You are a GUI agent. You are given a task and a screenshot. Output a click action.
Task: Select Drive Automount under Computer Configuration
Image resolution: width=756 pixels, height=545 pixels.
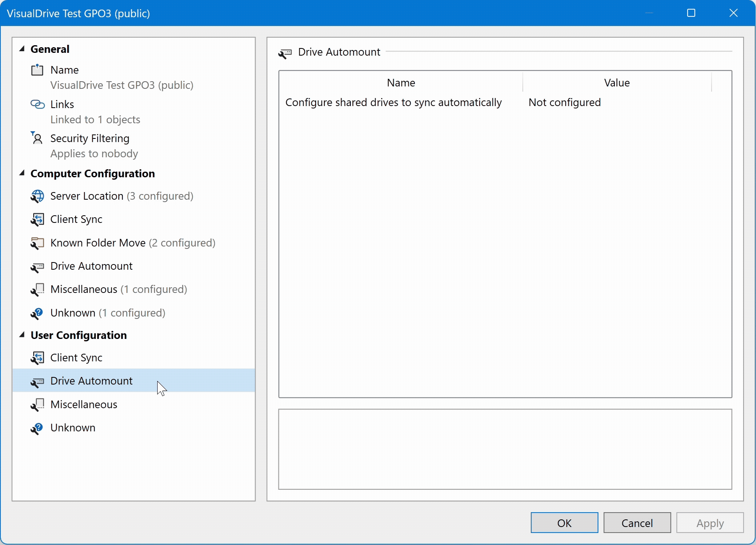91,266
